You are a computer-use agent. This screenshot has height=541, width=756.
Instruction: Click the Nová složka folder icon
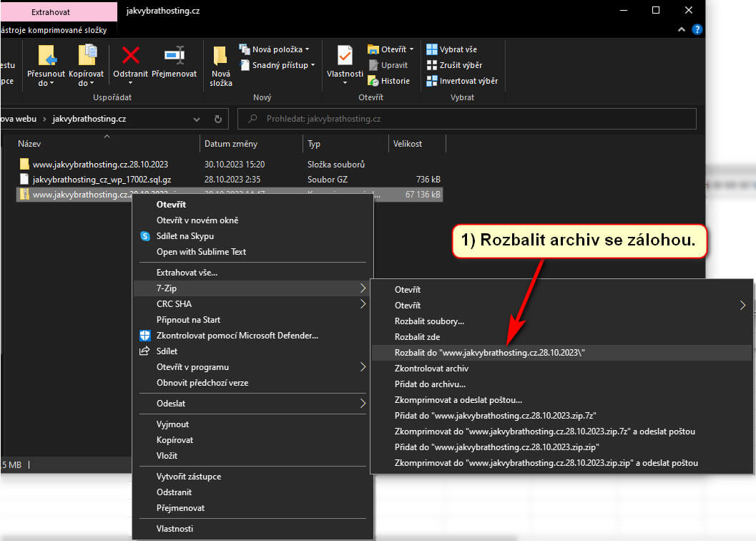tap(220, 56)
